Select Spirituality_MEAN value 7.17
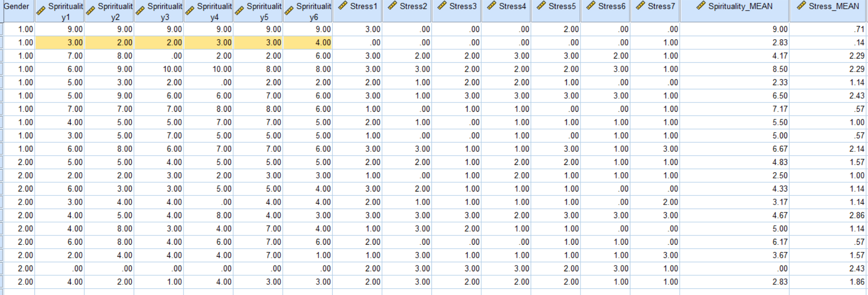This screenshot has width=868, height=295. (x=780, y=109)
